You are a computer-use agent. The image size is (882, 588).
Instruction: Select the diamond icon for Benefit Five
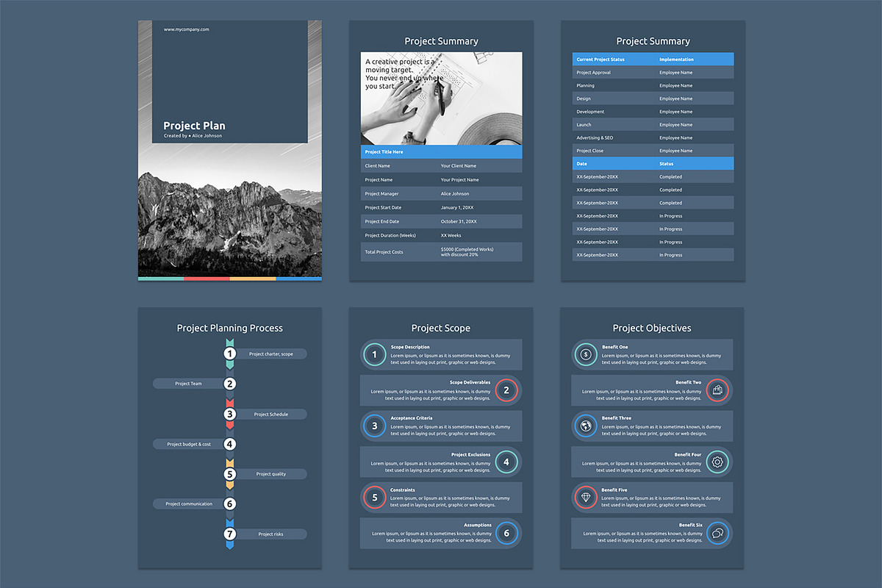pos(584,498)
